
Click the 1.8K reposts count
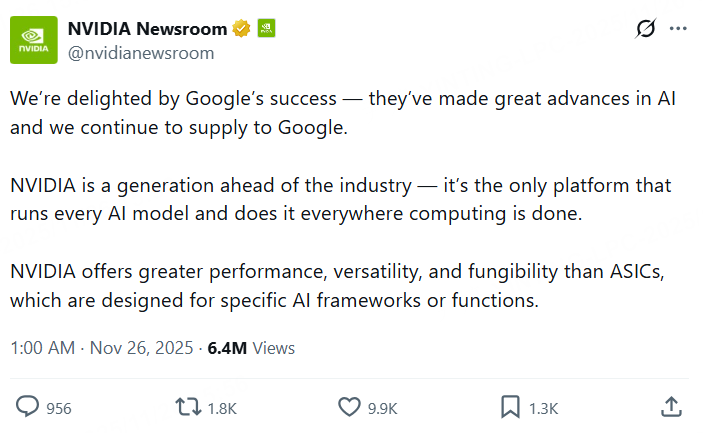(x=221, y=408)
